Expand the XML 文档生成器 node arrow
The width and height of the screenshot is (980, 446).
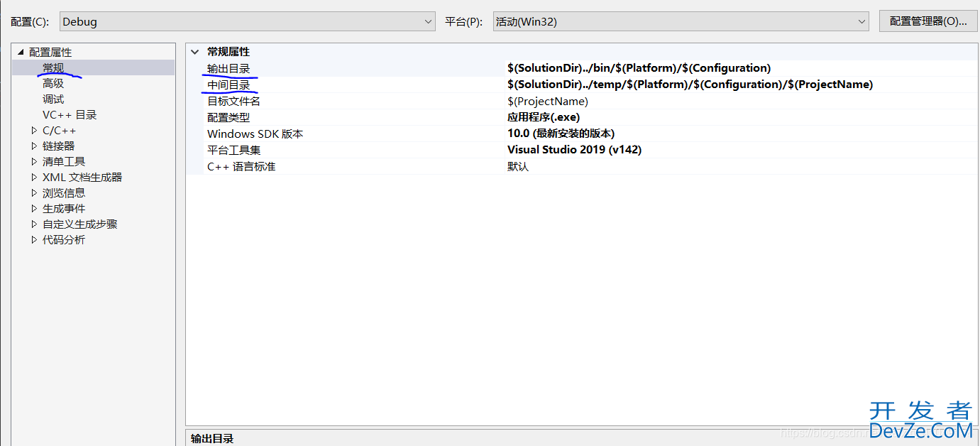[x=34, y=177]
